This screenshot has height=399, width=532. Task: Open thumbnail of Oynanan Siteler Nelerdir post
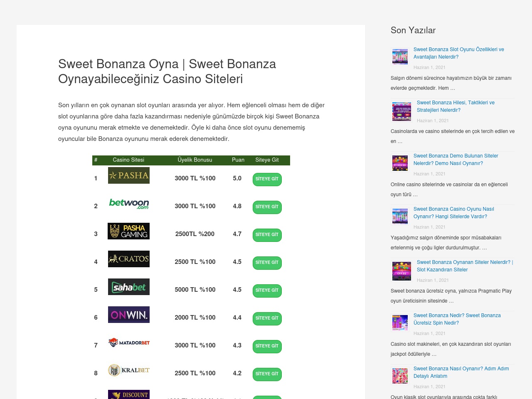(x=401, y=271)
